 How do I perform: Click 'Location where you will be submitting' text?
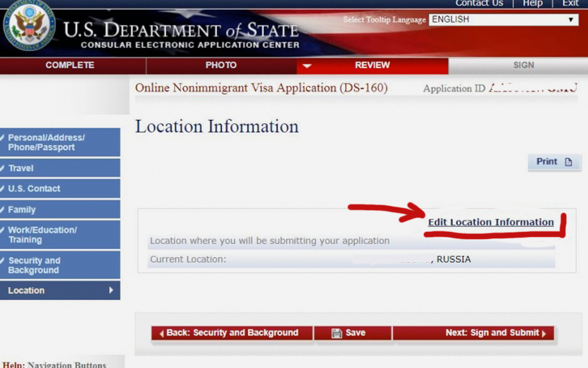pos(270,240)
